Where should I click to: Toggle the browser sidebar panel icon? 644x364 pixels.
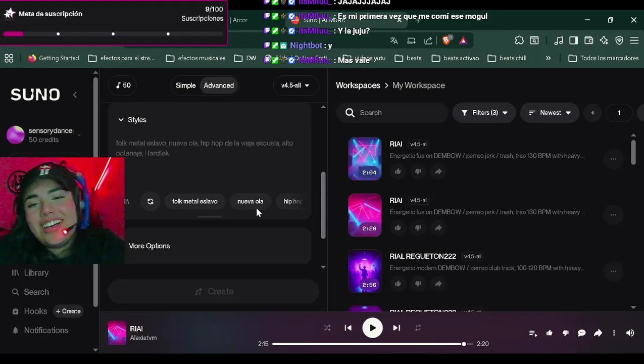(574, 40)
